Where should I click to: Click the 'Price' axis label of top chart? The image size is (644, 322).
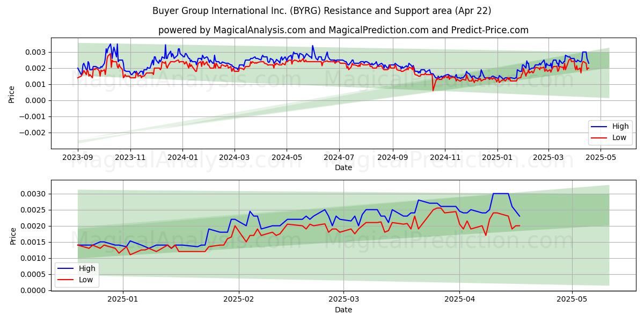click(12, 94)
